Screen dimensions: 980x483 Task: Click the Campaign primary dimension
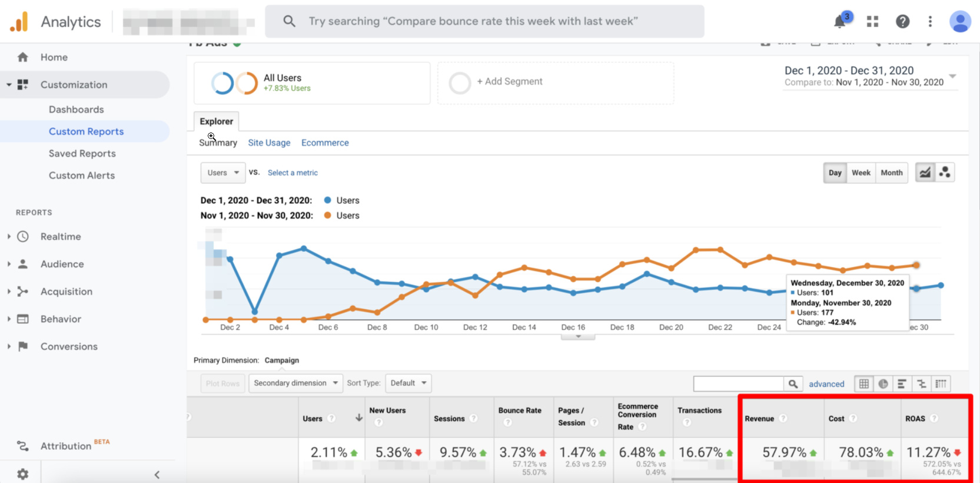pos(281,360)
